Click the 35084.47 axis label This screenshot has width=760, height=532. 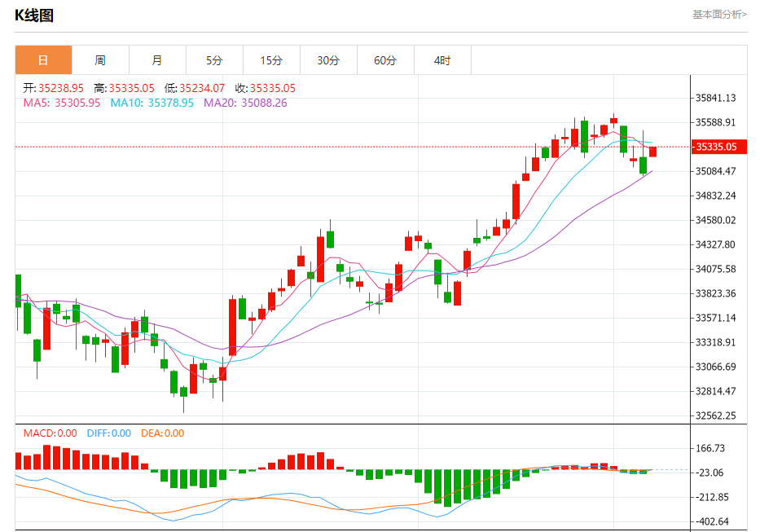tap(715, 171)
